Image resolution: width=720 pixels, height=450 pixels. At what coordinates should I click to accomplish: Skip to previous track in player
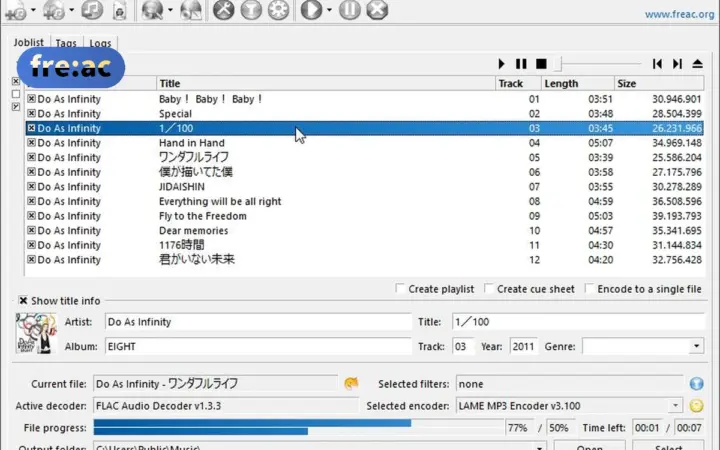tap(657, 64)
